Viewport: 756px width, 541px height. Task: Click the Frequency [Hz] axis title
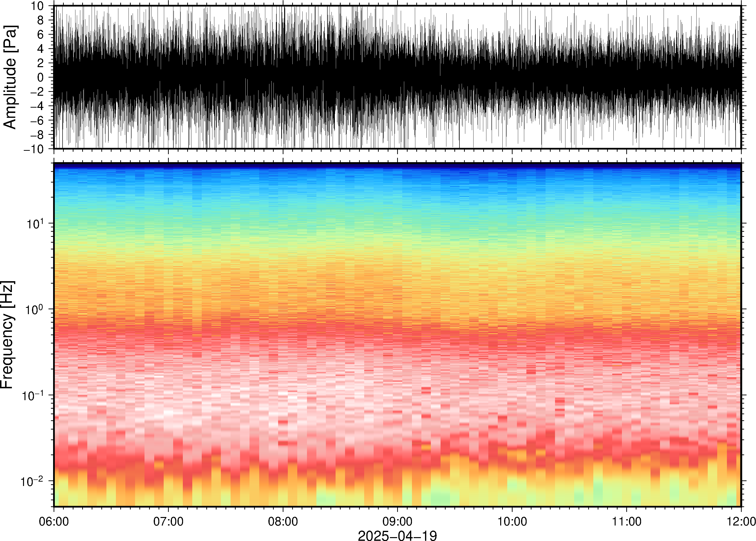click(7, 335)
